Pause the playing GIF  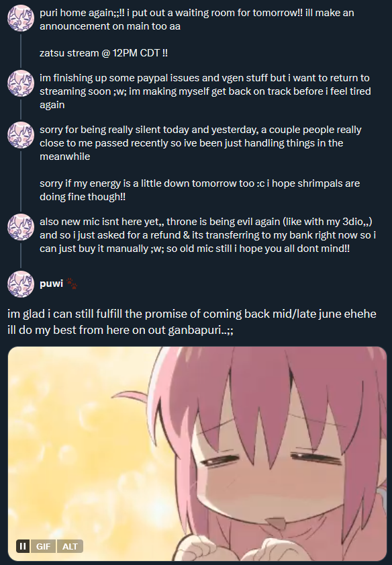[x=23, y=546]
